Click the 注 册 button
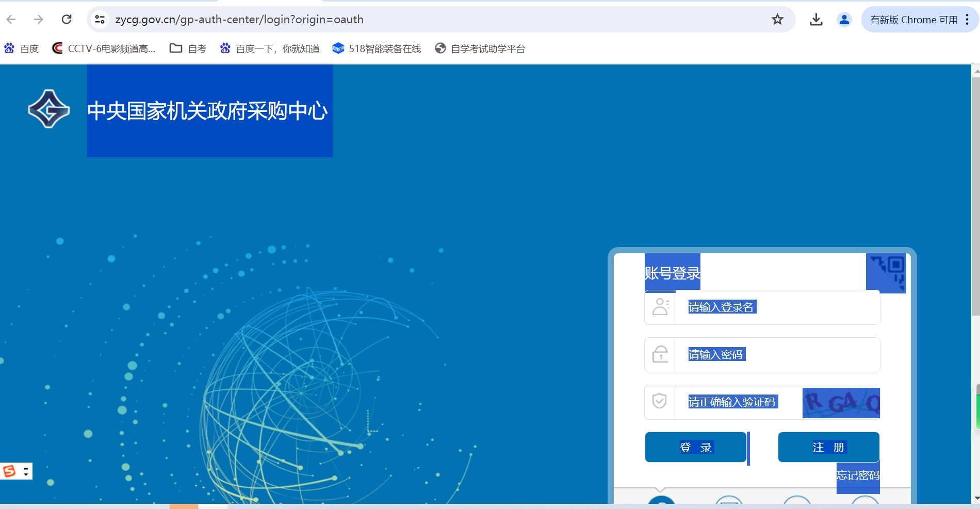Image resolution: width=980 pixels, height=509 pixels. pyautogui.click(x=829, y=447)
